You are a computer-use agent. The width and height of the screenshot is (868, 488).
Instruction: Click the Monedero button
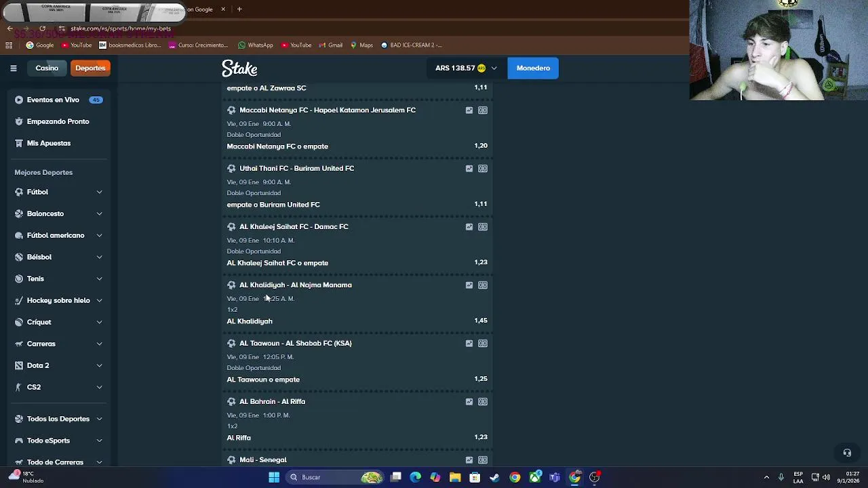pos(533,68)
